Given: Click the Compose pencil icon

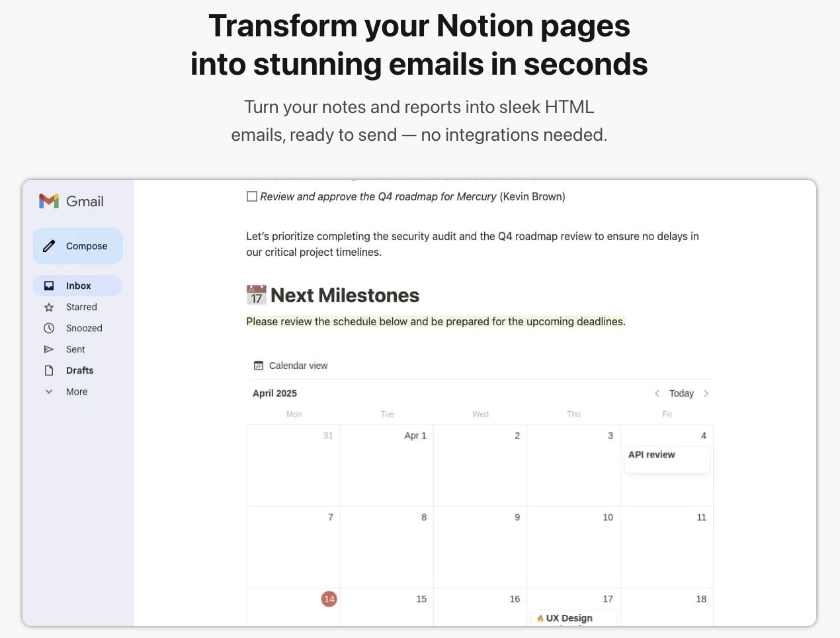Looking at the screenshot, I should [x=49, y=246].
